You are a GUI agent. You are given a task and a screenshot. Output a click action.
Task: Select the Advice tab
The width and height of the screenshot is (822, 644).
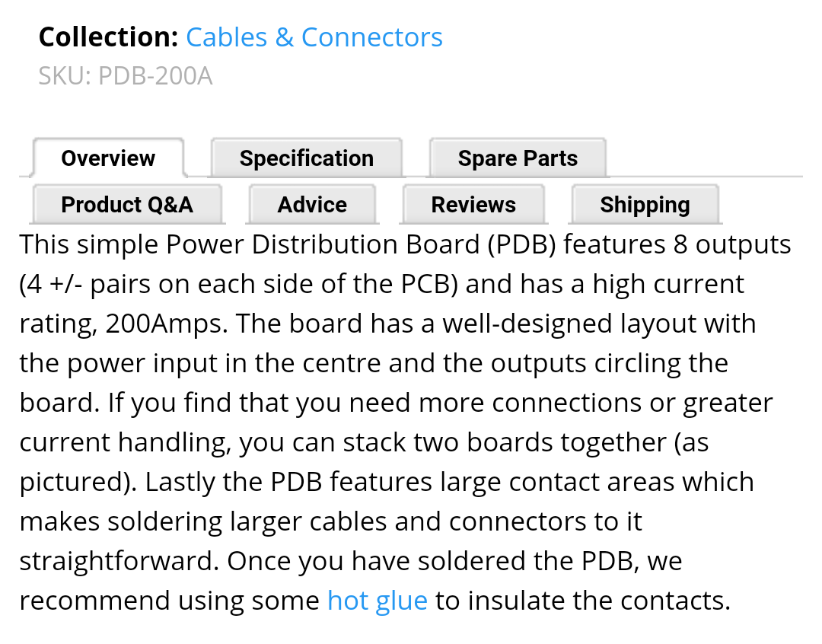[312, 205]
